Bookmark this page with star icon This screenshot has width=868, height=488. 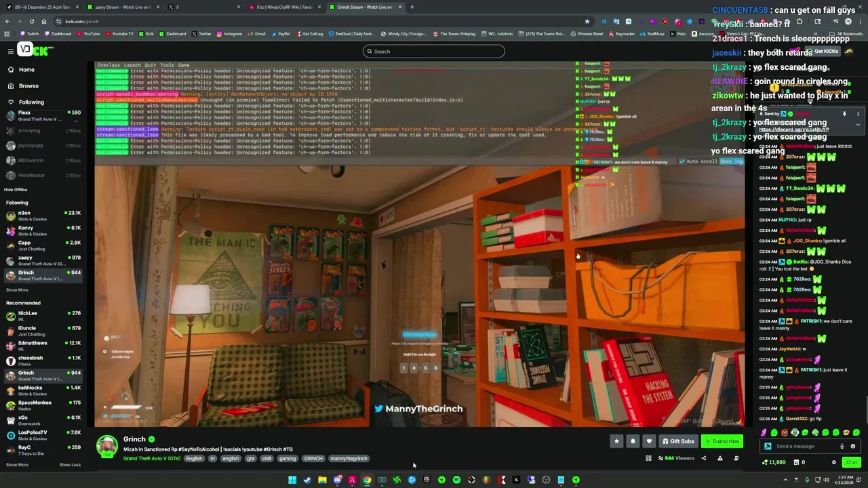coord(587,21)
